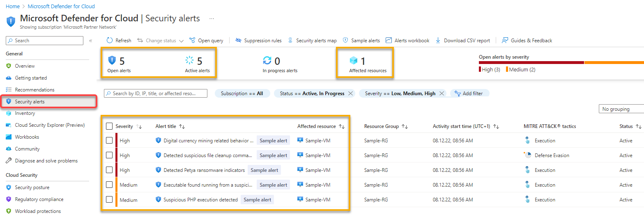
Task: Open the Alerts workbook
Action: point(407,41)
